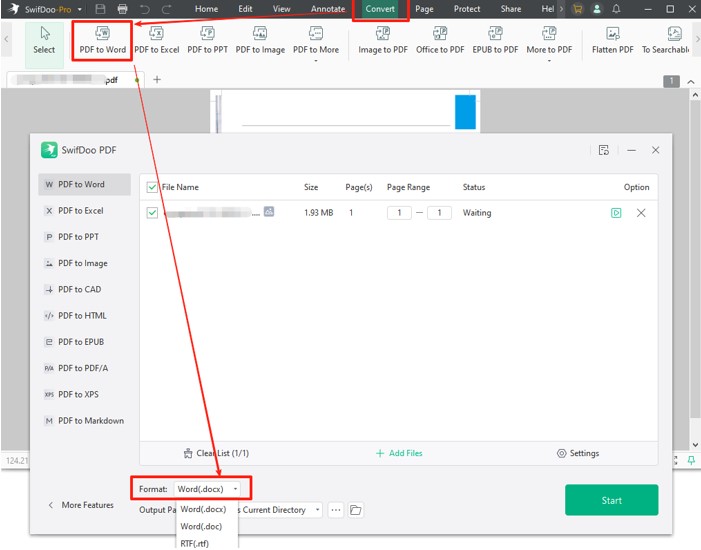Click Flatten PDF in the ribbon
The image size is (701, 550).
tap(612, 41)
